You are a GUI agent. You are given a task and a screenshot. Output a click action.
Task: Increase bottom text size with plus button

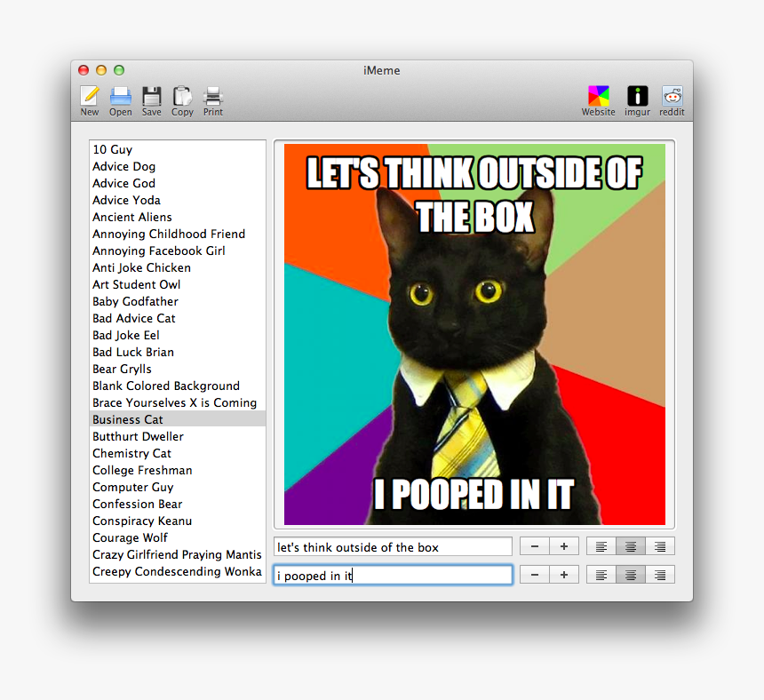pos(564,575)
